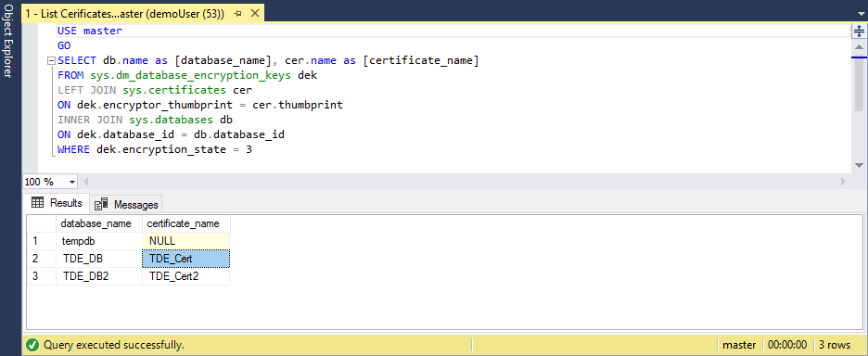This screenshot has height=356, width=868.
Task: Click the editor scroll down arrow
Action: pos(859,165)
